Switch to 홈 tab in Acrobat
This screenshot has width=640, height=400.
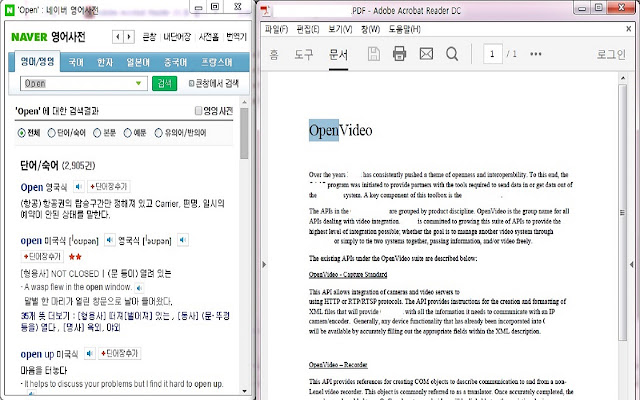[274, 55]
